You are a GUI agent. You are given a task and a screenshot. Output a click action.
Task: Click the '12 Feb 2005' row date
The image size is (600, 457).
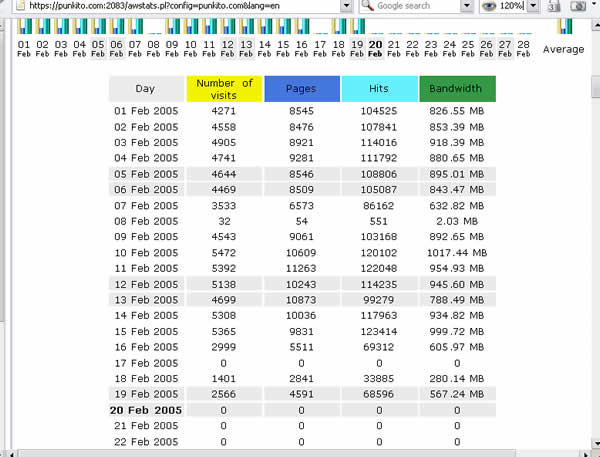(146, 284)
